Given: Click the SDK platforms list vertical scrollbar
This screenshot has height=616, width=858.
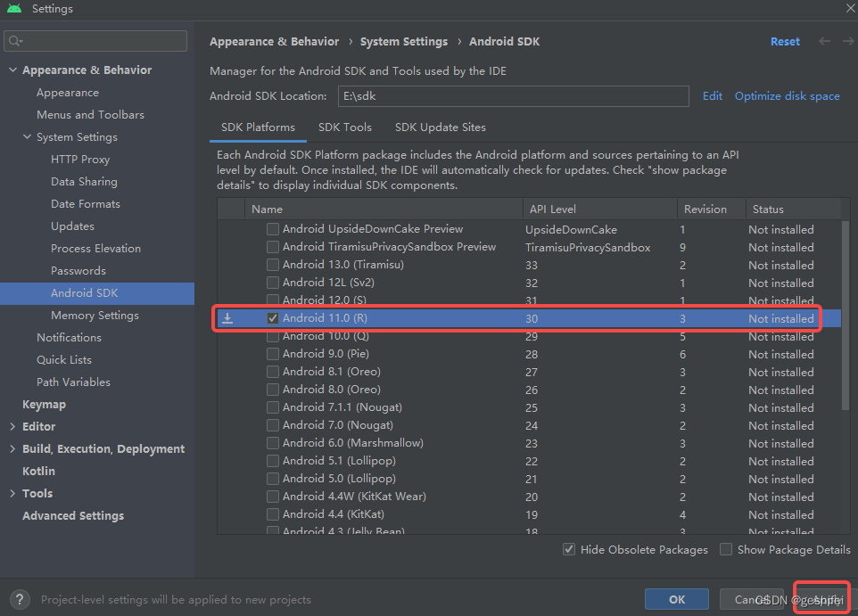Looking at the screenshot, I should [x=846, y=315].
